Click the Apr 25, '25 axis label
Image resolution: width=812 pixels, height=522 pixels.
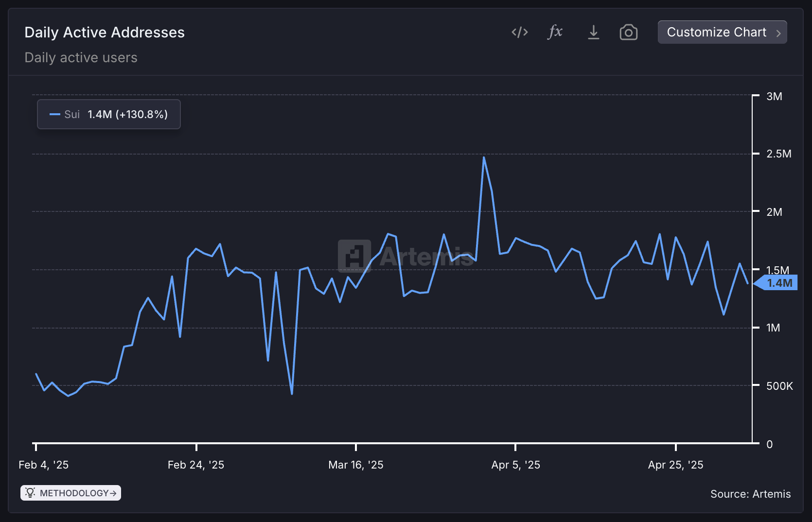[x=676, y=465]
